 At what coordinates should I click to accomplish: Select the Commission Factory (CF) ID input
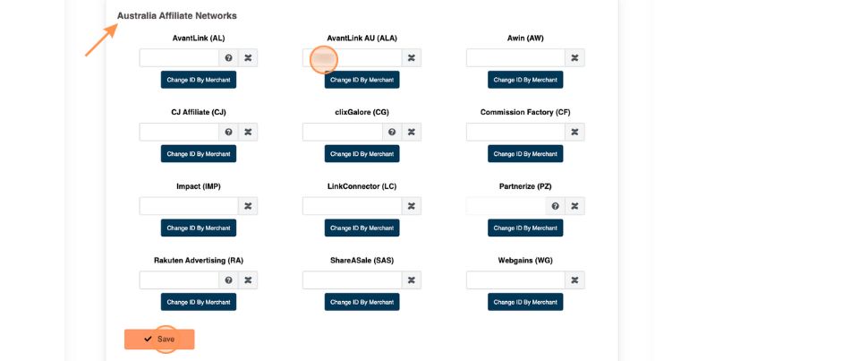(515, 133)
